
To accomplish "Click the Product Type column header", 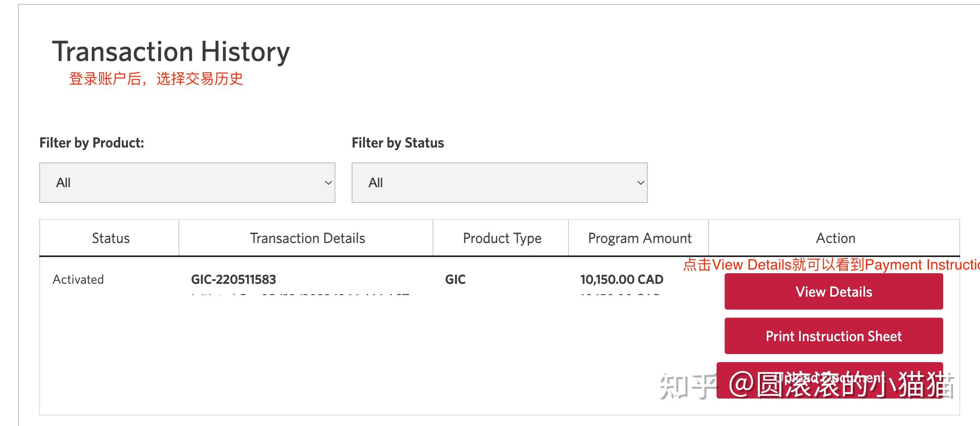I will tap(501, 238).
